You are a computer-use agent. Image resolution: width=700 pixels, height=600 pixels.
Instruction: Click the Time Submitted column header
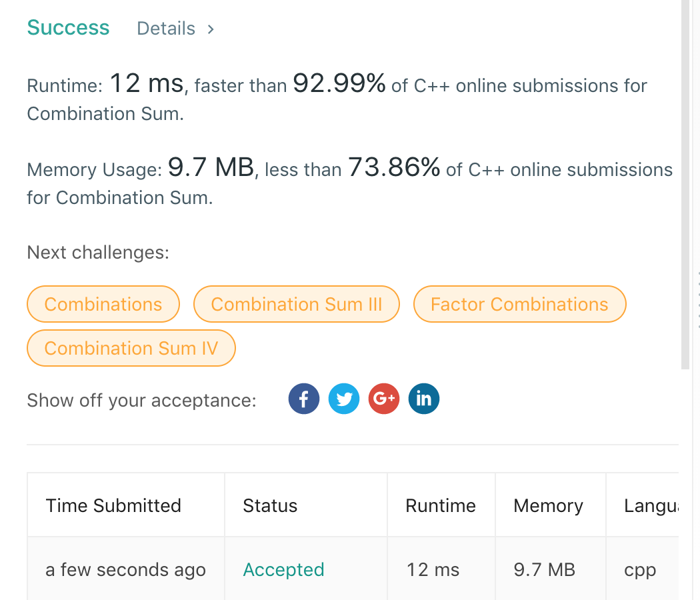click(113, 505)
